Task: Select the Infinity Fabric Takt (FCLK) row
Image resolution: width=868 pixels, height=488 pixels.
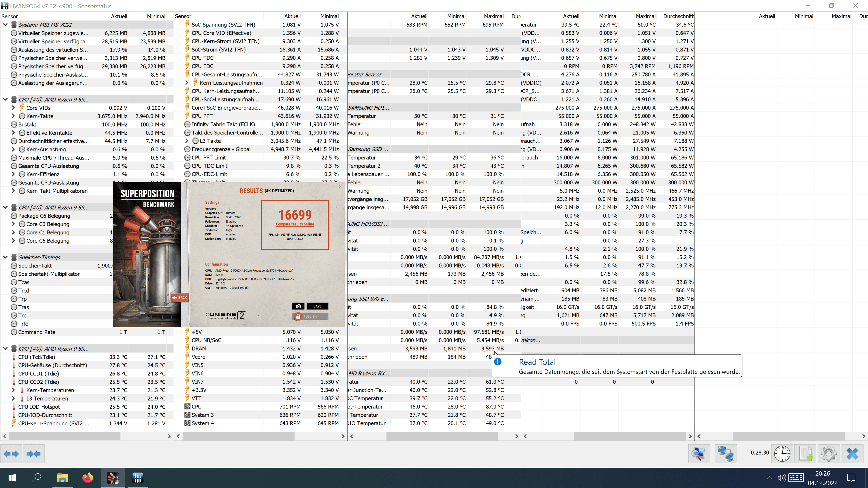Action: (260, 124)
